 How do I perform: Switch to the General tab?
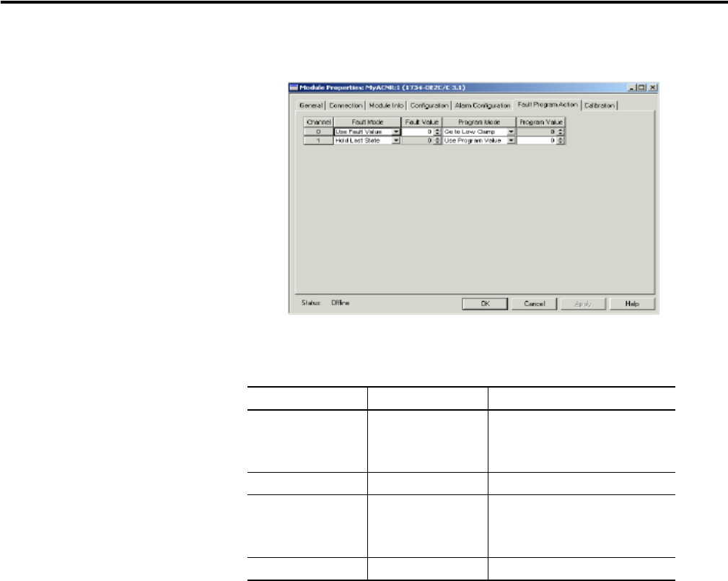310,105
